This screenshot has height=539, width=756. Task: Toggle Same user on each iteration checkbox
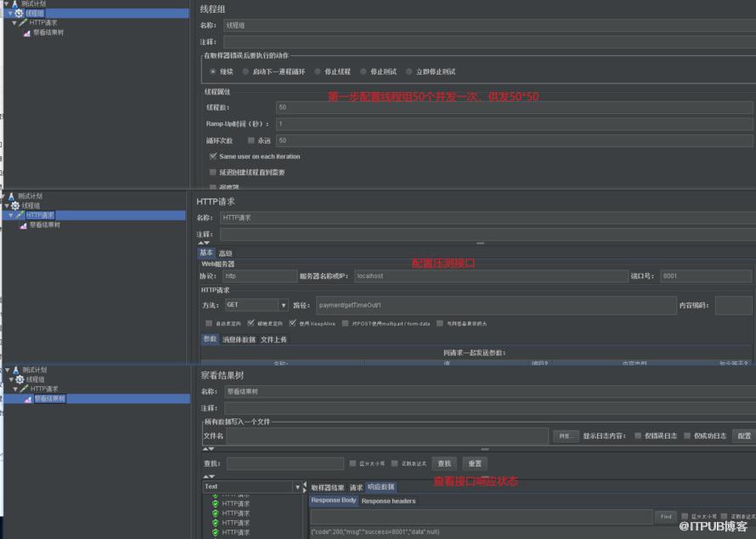point(212,156)
